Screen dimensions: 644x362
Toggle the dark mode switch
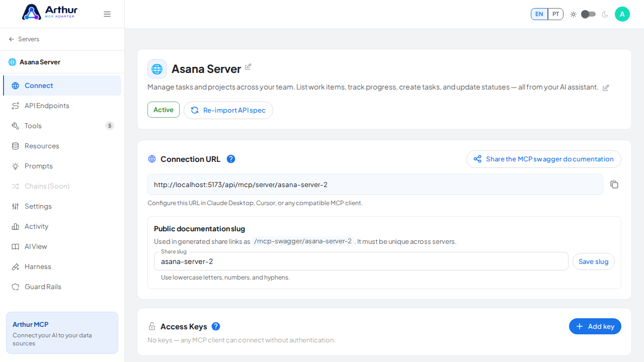pyautogui.click(x=588, y=14)
